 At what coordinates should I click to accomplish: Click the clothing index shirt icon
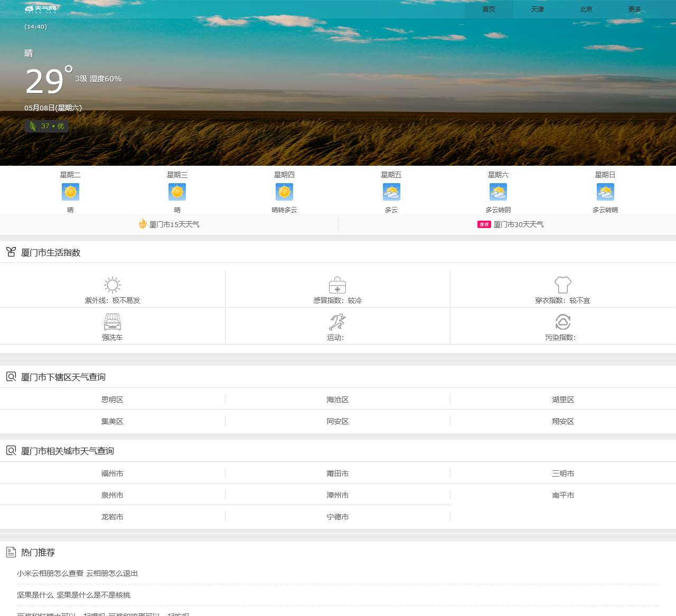coord(563,285)
